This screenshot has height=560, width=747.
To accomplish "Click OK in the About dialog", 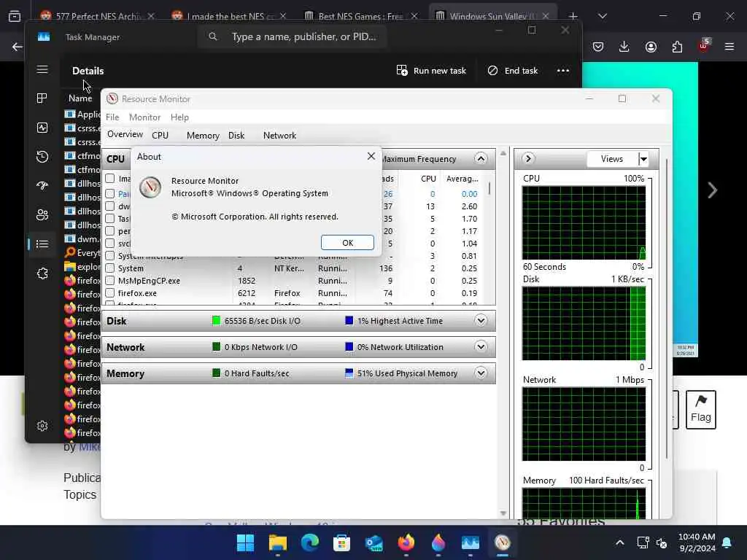I will click(347, 242).
